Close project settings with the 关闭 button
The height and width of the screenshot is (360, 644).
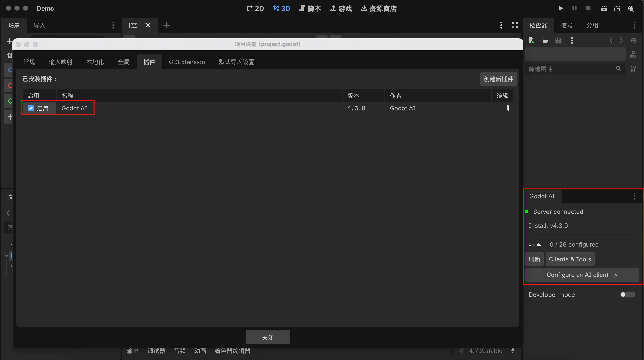(x=268, y=337)
